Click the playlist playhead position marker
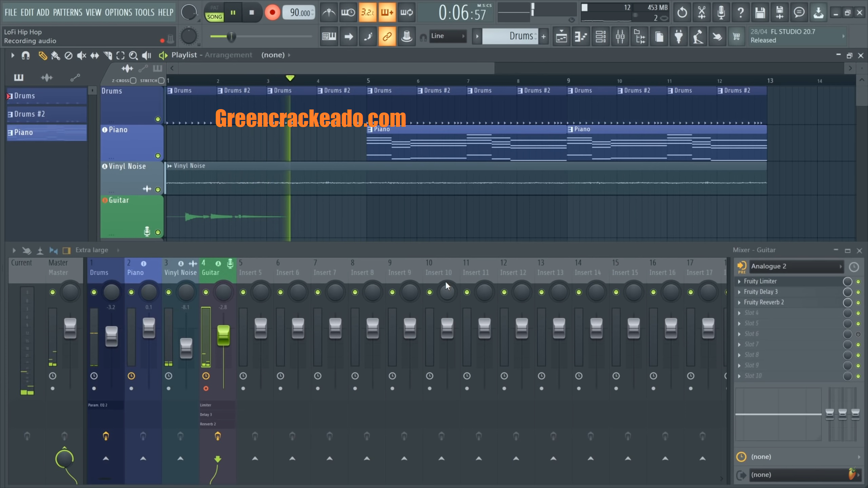This screenshot has width=868, height=488. [290, 78]
